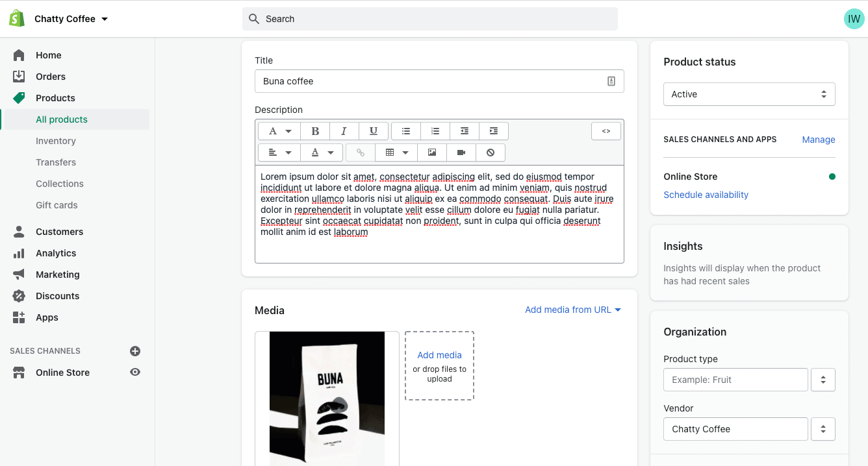This screenshot has height=466, width=868.
Task: Open Marketing via the megaphone icon
Action: (19, 275)
